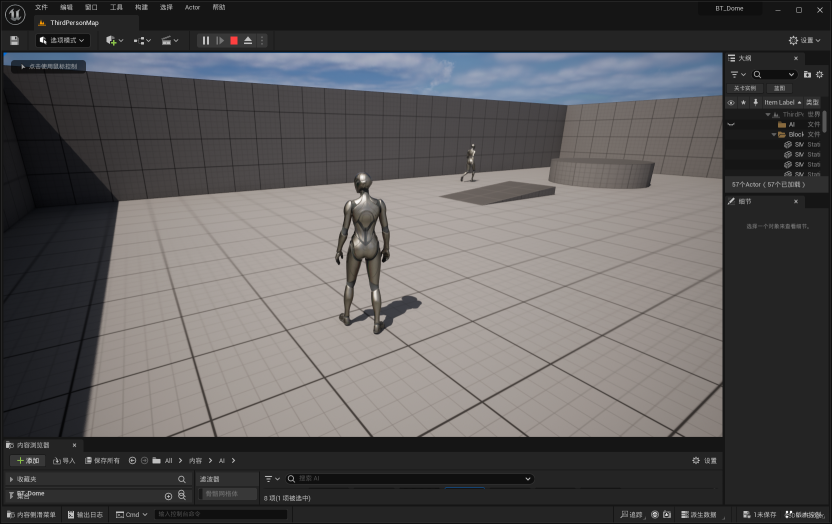Click the 导入 import button

pos(64,460)
